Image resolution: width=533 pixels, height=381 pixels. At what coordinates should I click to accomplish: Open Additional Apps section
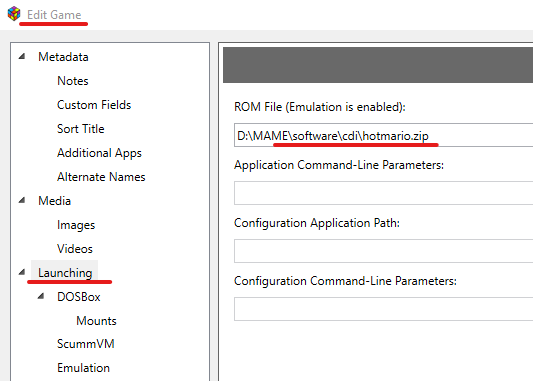99,153
